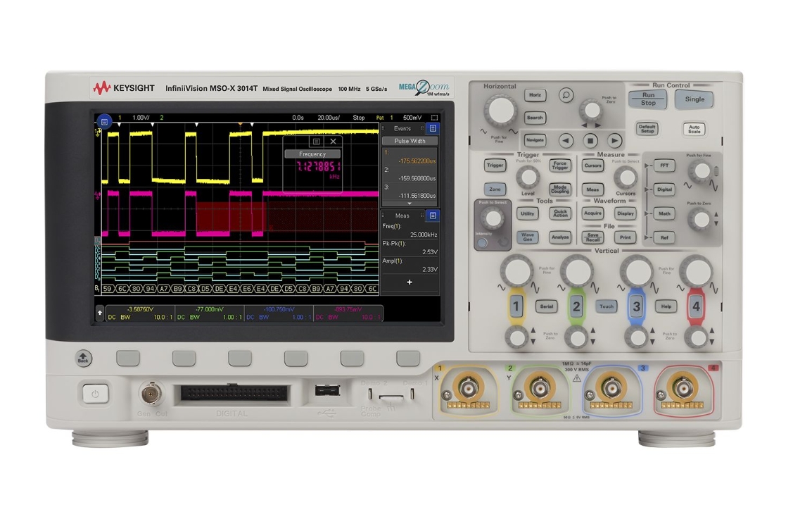Click the zoom magnifier icon in Horizontal section
Viewport: 812px width, 505px height.
click(566, 95)
